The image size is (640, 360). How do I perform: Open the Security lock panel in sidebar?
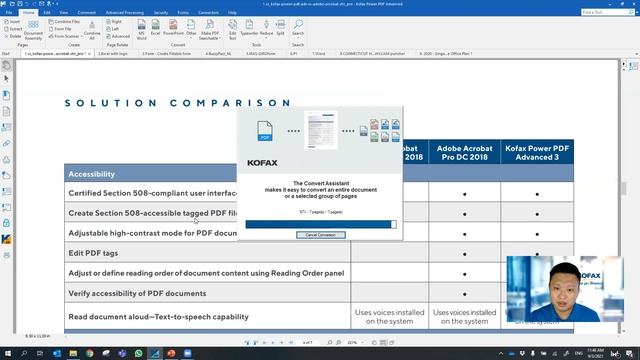(6, 223)
